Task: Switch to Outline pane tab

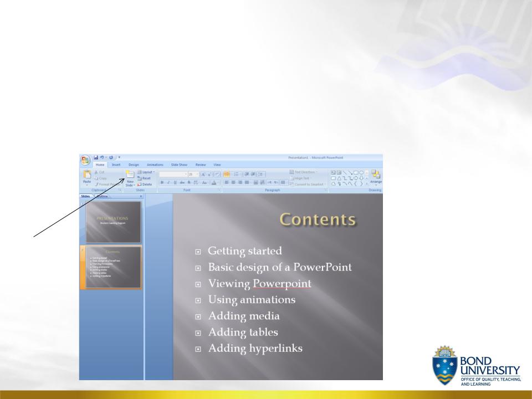Action: pos(102,196)
